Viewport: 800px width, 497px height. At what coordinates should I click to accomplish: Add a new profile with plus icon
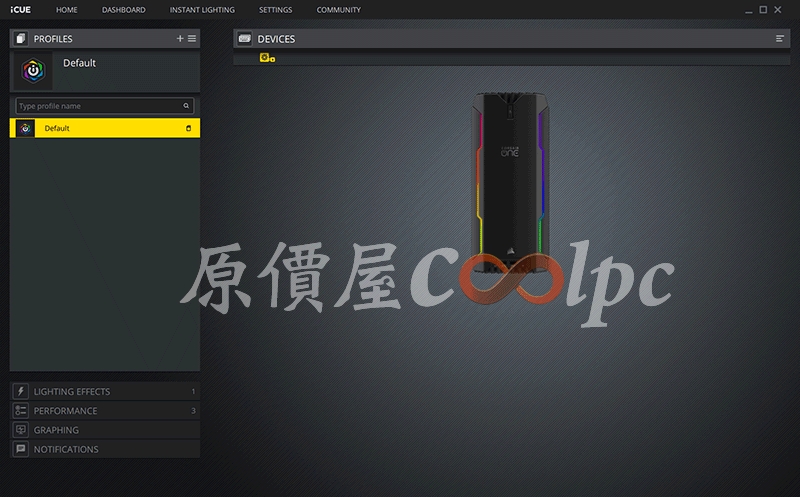[x=180, y=38]
